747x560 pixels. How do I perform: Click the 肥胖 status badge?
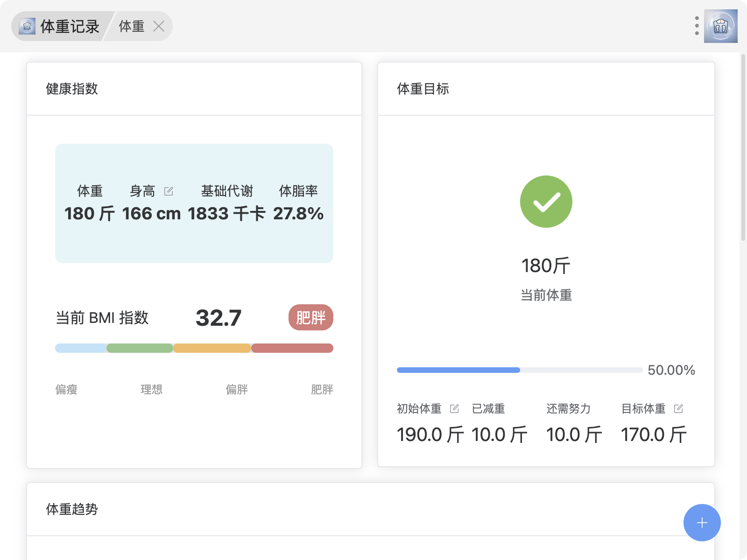310,317
